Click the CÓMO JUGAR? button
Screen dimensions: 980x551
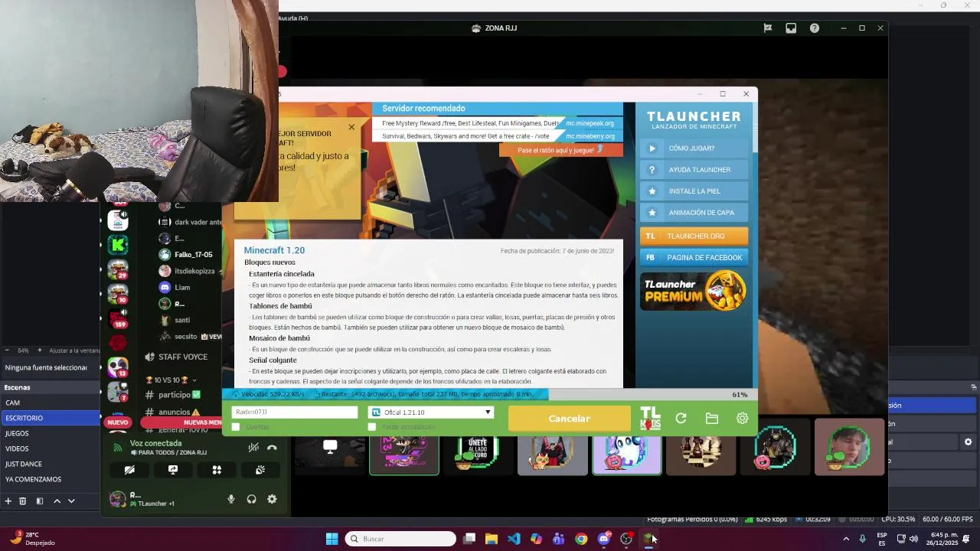click(x=694, y=148)
